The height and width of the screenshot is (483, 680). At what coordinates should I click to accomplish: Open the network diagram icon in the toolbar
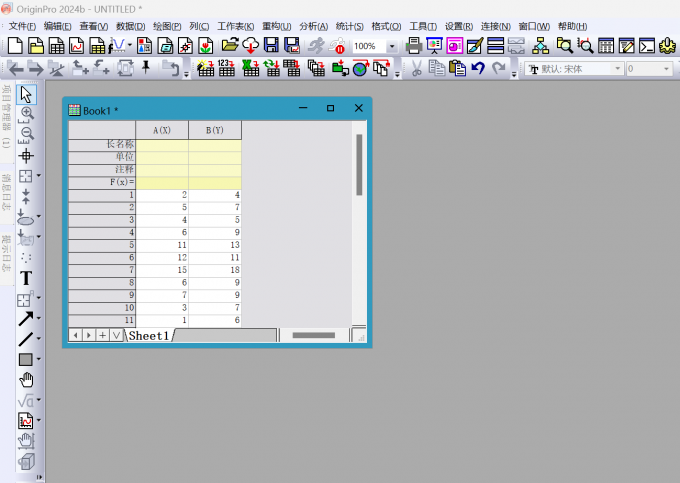(x=540, y=46)
